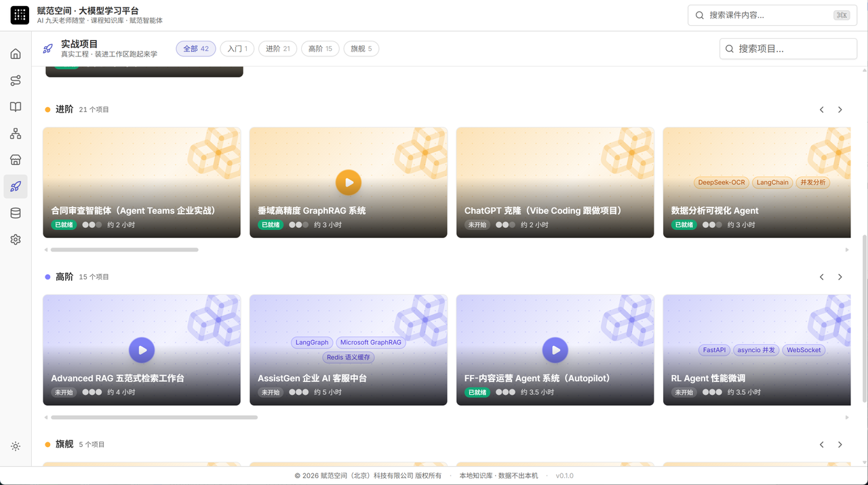
Task: Open 数据分析可视化 Agent project card
Action: tap(757, 182)
